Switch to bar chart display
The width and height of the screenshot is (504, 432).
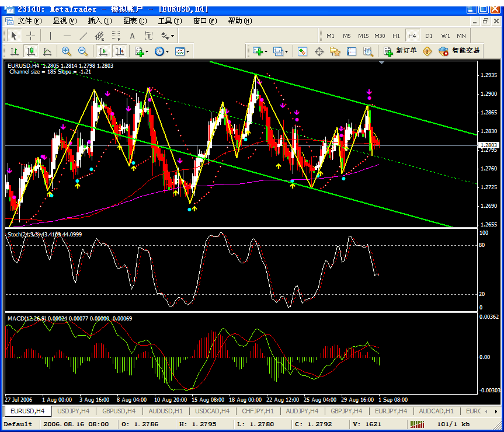click(x=15, y=51)
